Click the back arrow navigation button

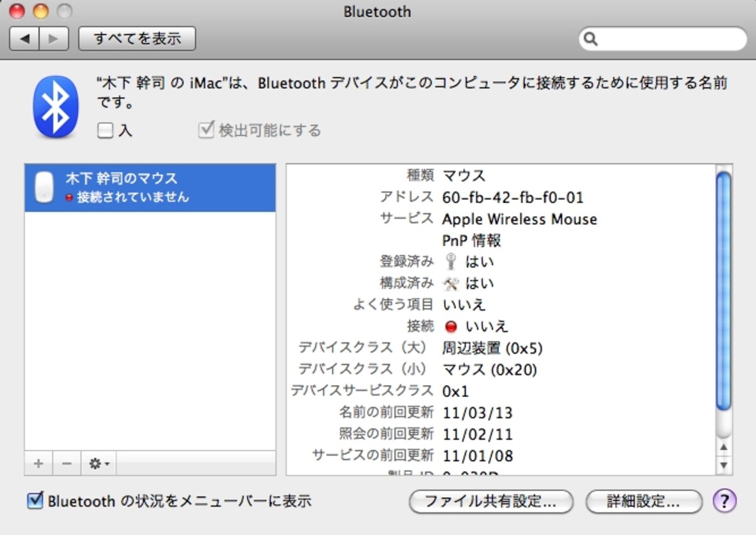coord(25,39)
